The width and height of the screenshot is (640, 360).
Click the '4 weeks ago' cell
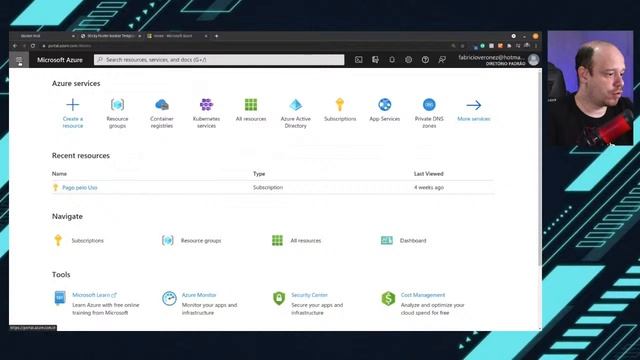(429, 188)
